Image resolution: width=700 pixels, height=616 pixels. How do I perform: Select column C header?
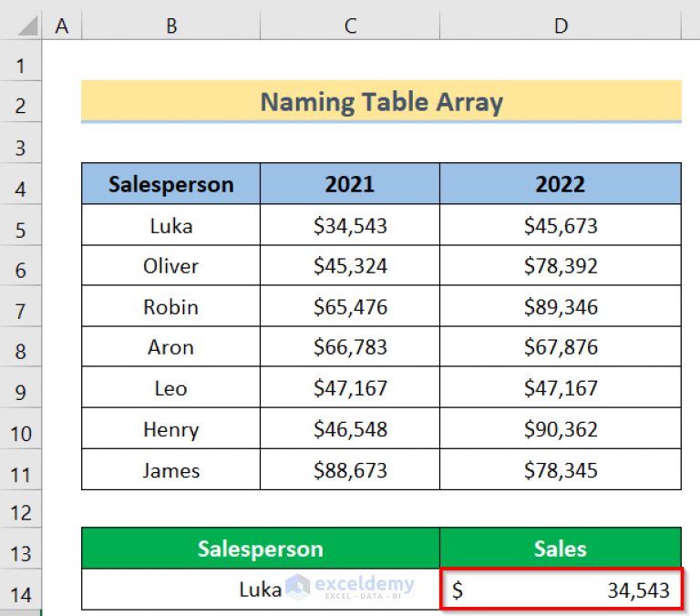(x=350, y=26)
